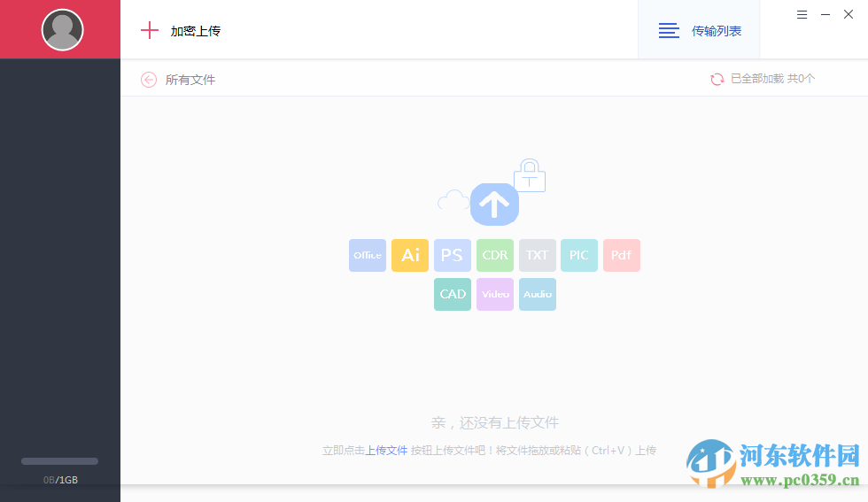Click the padlock encryption icon

[x=530, y=175]
